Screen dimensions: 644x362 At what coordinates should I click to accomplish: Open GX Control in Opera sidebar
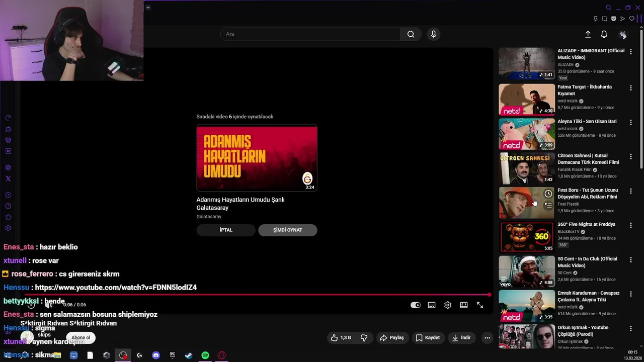[x=8, y=118]
